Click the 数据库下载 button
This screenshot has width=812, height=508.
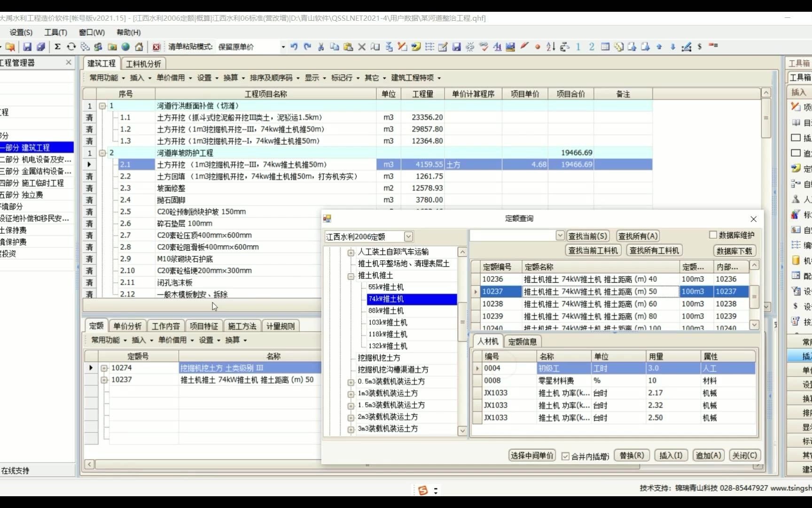point(735,250)
